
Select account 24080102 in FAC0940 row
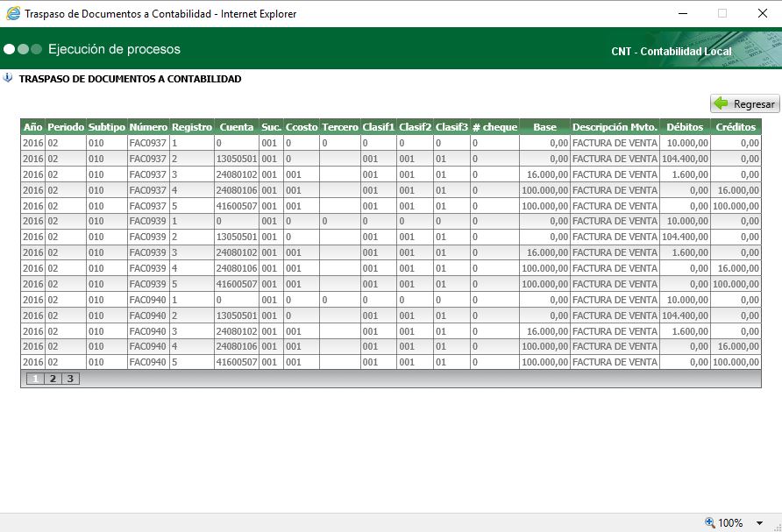[x=237, y=331]
